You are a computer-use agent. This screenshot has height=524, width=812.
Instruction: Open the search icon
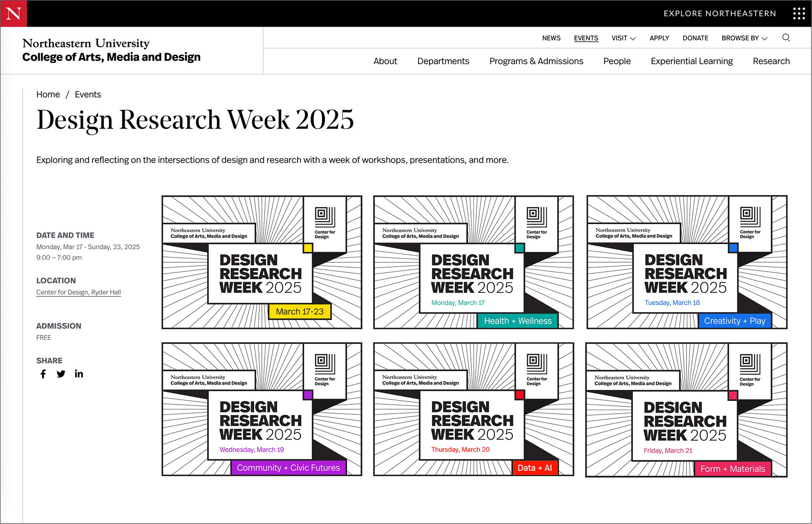[786, 38]
